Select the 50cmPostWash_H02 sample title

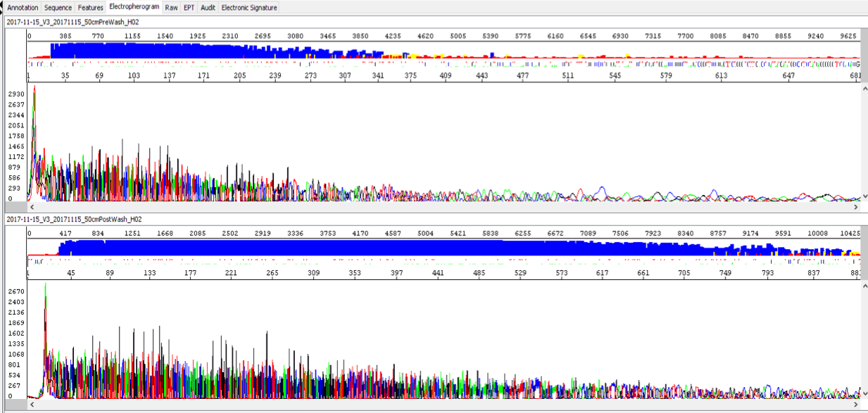pyautogui.click(x=74, y=220)
